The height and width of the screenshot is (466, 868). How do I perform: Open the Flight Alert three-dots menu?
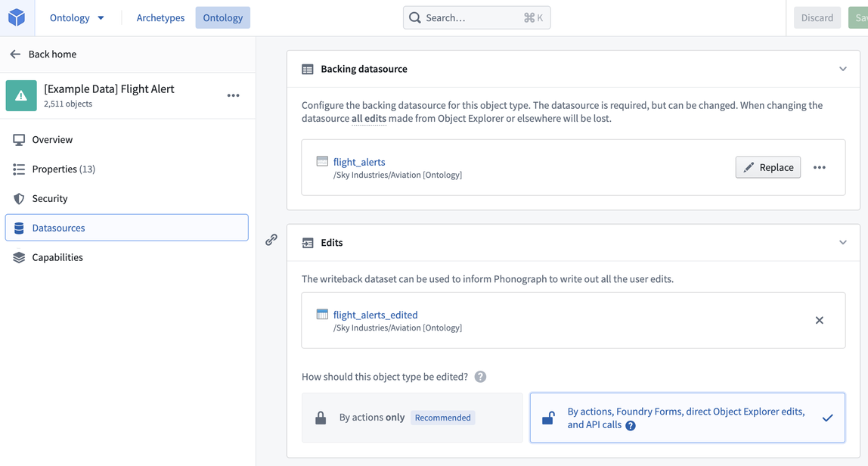coord(233,95)
